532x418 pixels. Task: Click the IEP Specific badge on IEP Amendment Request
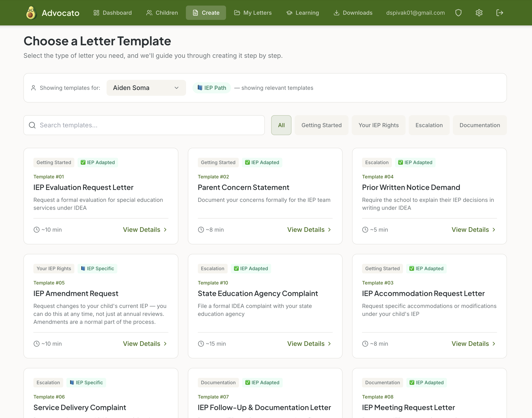click(x=97, y=268)
